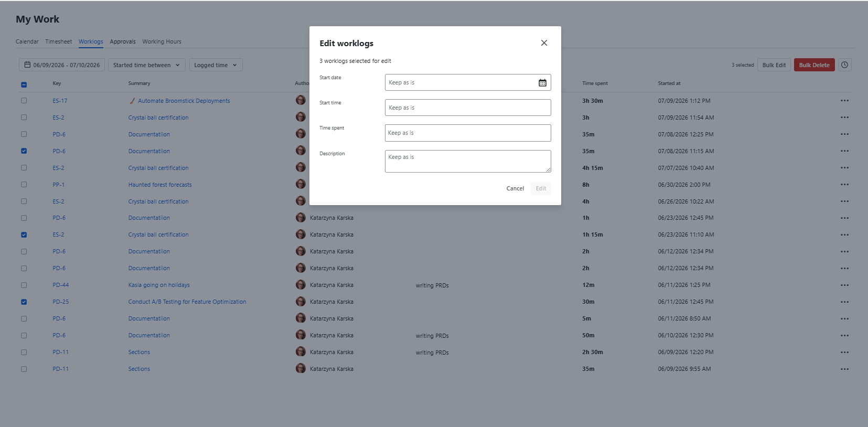Viewport: 868px width, 427px height.
Task: Open the Haunted forest forecasts link
Action: click(160, 185)
